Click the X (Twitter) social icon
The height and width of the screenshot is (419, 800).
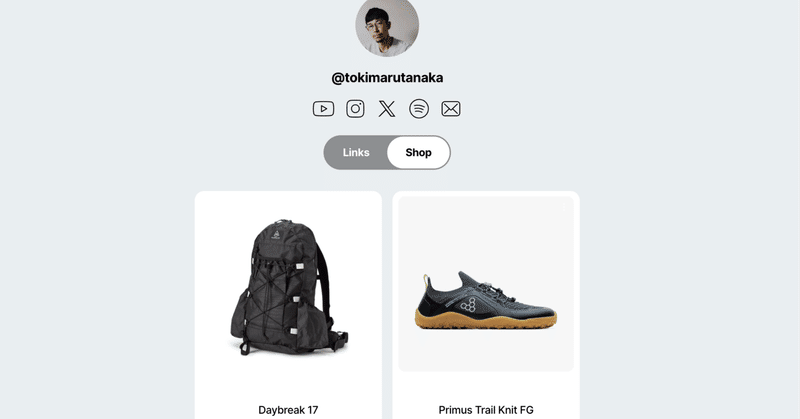387,109
